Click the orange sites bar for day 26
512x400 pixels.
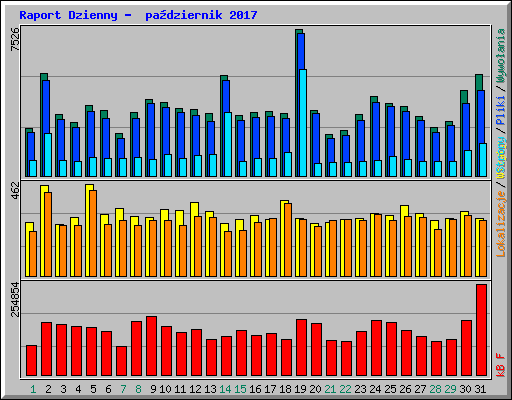(x=408, y=246)
